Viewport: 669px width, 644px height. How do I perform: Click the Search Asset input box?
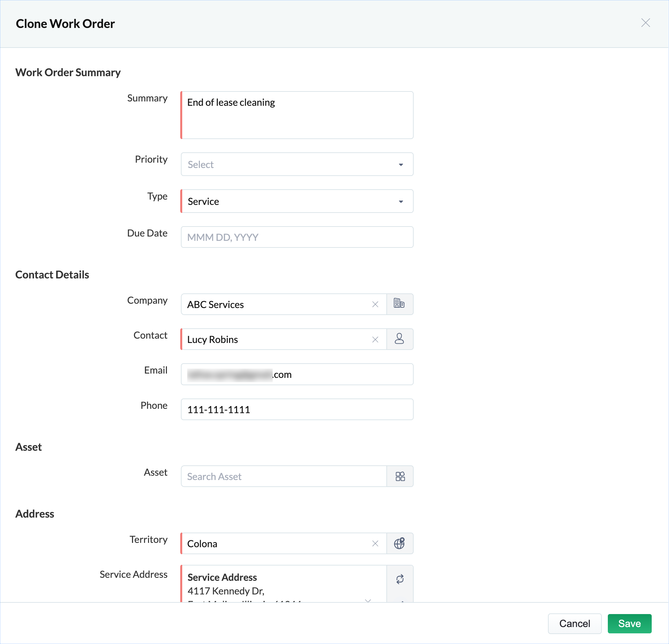pyautogui.click(x=283, y=476)
